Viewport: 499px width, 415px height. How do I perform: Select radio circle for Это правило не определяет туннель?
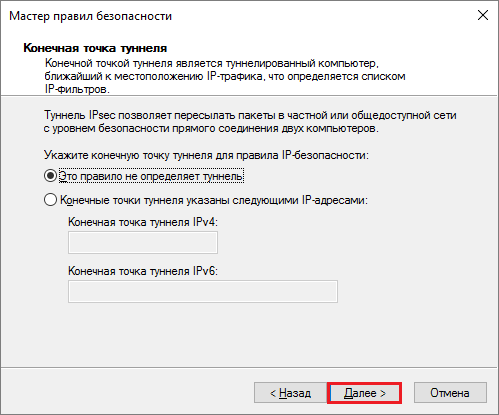(50, 176)
